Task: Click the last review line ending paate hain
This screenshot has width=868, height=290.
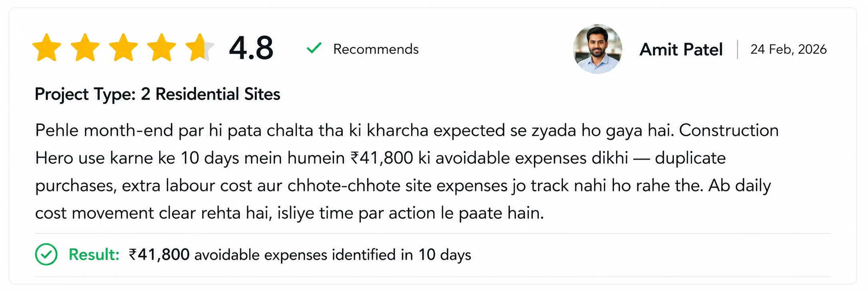Action: (290, 213)
